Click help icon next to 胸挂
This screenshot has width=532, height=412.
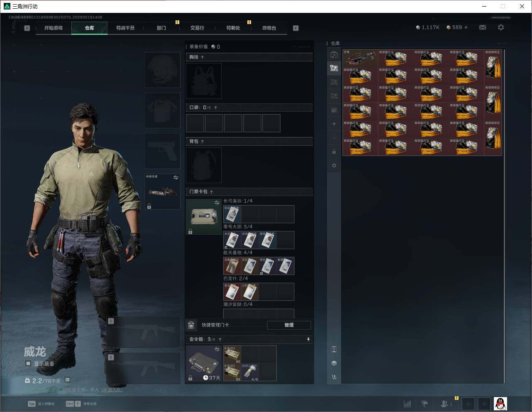pyautogui.click(x=202, y=57)
